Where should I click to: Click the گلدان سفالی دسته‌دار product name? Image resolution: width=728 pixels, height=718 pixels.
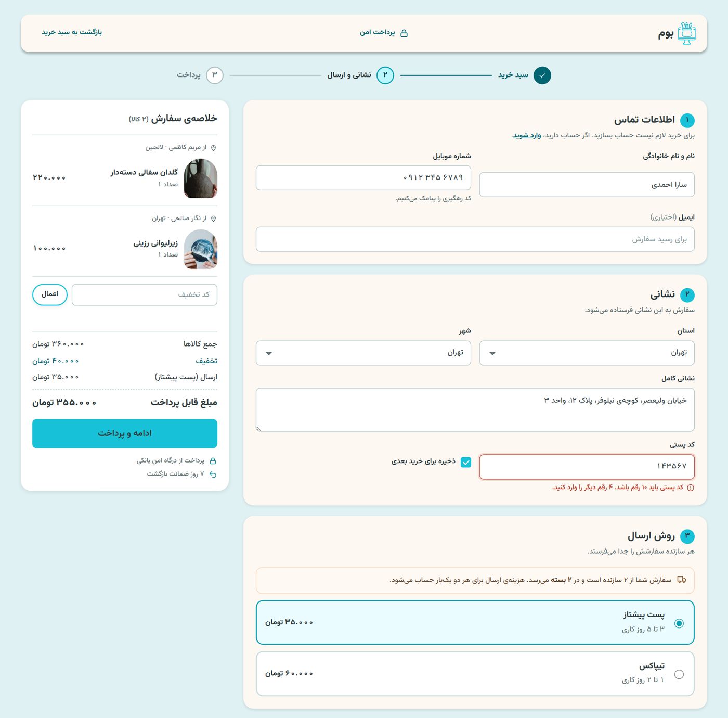(144, 173)
